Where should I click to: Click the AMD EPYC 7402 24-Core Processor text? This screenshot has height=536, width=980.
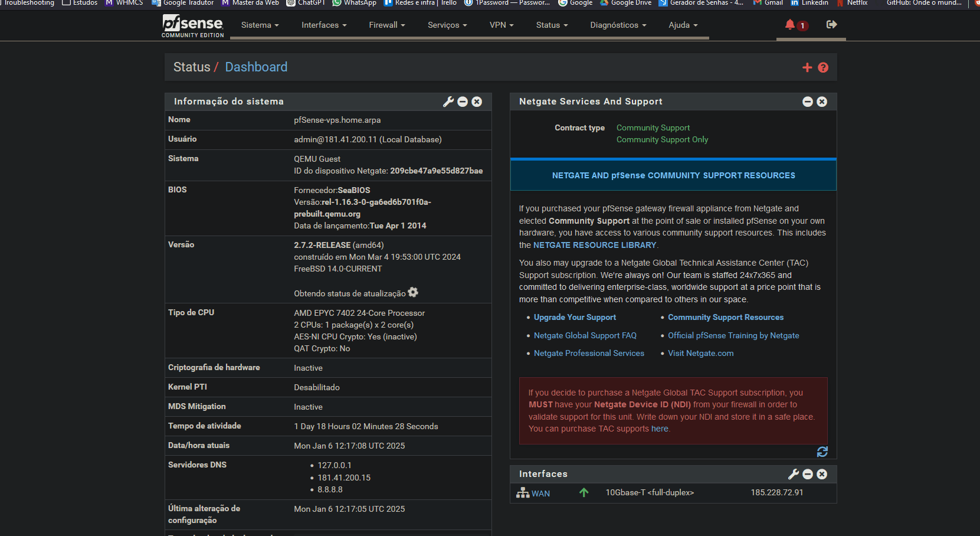tap(359, 313)
